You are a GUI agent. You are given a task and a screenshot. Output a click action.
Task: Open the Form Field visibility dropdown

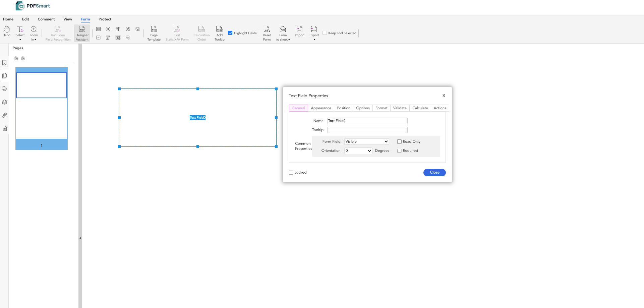point(366,141)
